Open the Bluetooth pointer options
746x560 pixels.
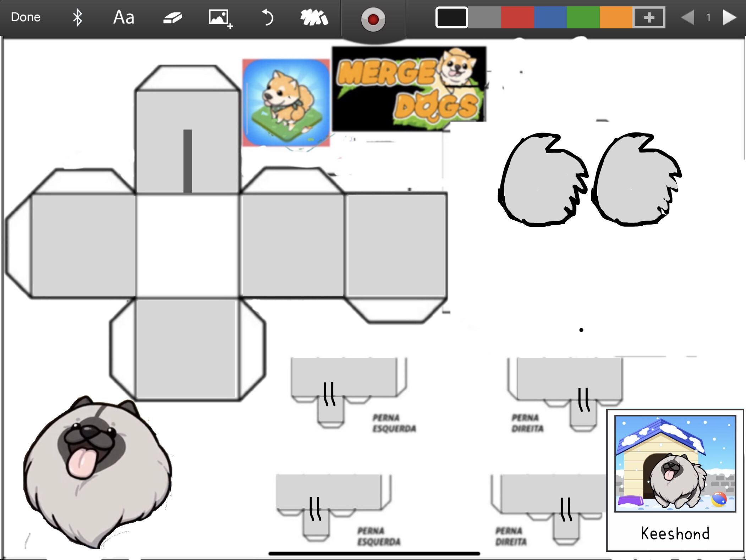tap(77, 17)
